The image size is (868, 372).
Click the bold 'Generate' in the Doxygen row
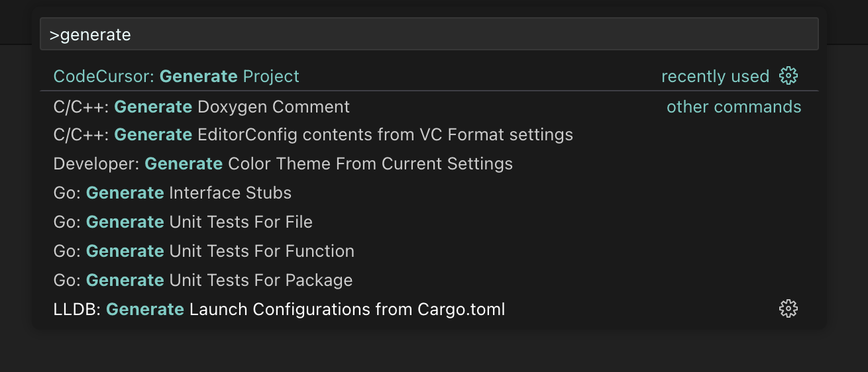pos(153,107)
